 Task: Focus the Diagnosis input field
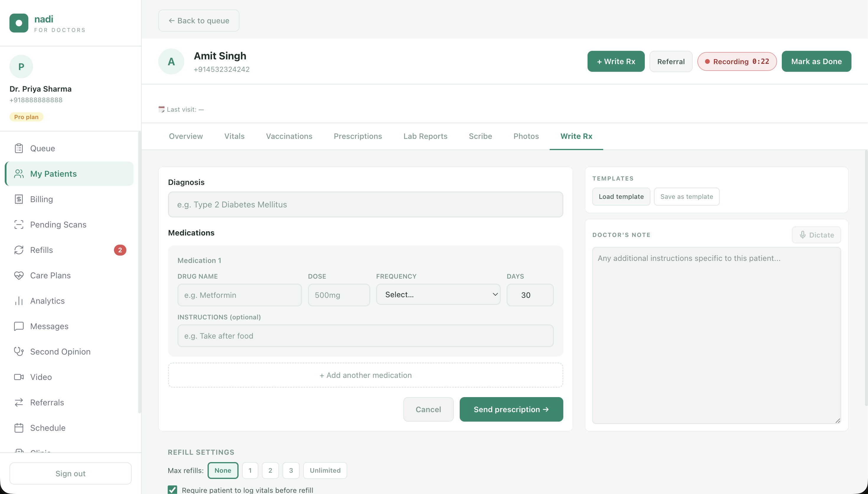[x=366, y=204]
